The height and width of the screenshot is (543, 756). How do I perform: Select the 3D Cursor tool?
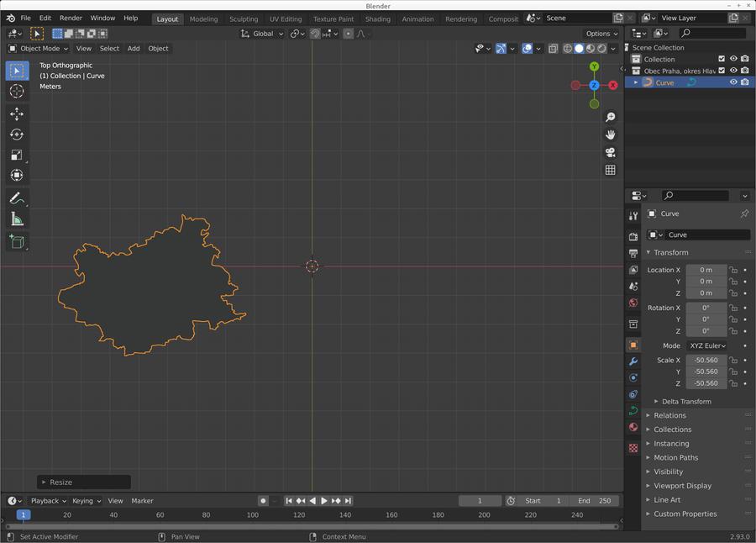pyautogui.click(x=17, y=91)
